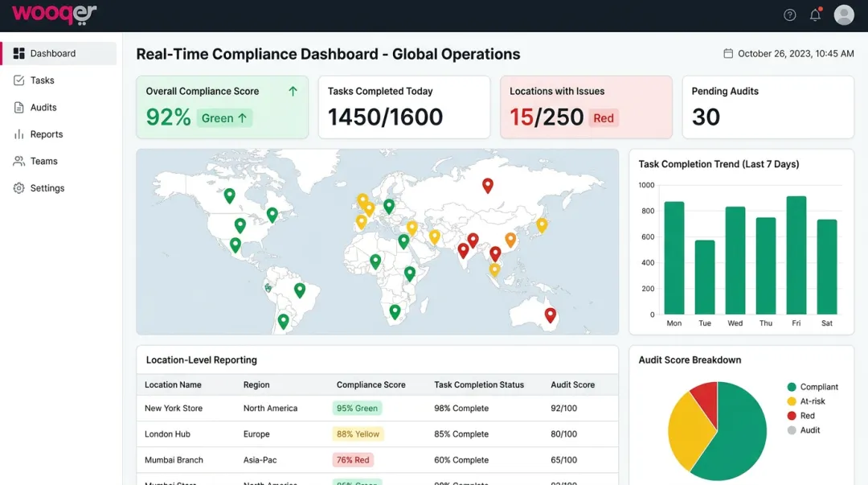
Task: Click the Red legend swatch
Action: pos(792,416)
